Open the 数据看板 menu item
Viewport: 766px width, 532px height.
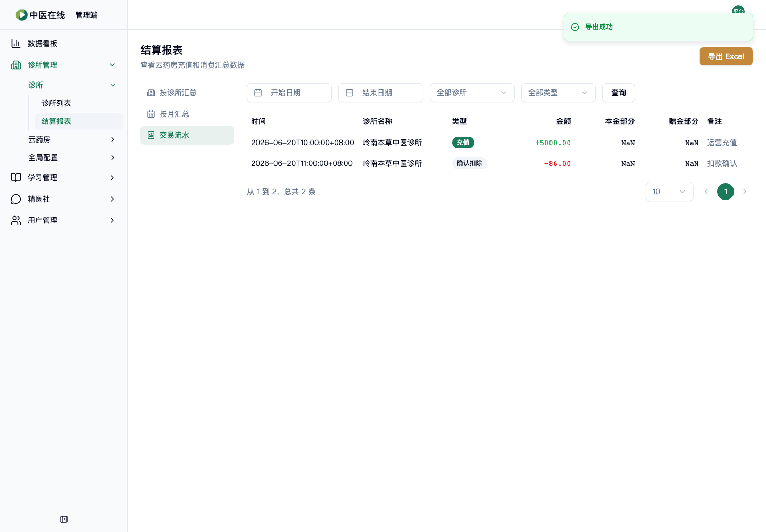pos(64,44)
